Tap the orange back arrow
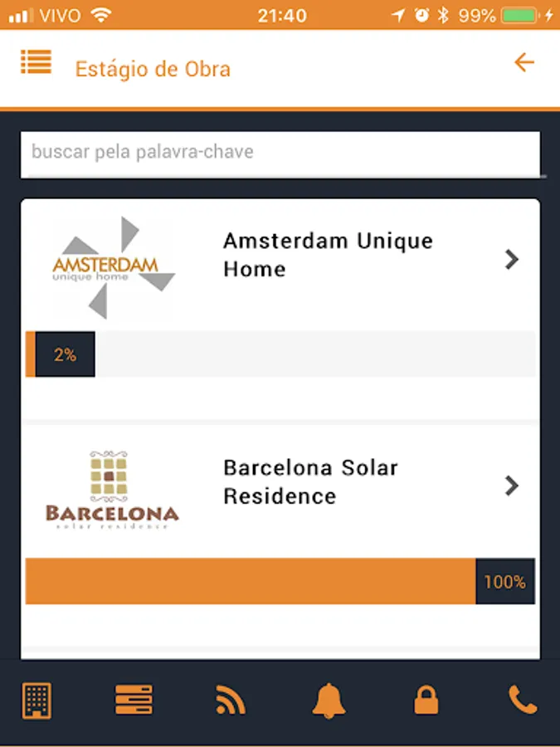Screen dimensions: 560x747 click(x=523, y=62)
